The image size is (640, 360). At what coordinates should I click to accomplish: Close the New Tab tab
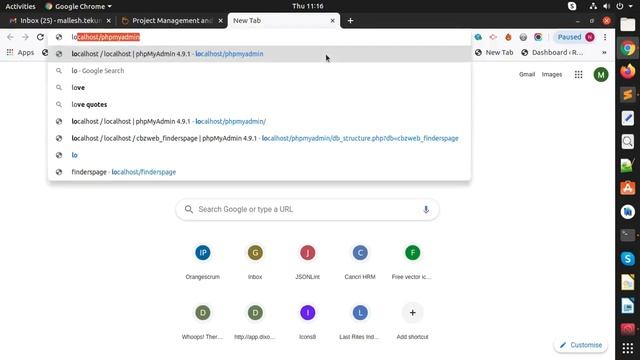[x=332, y=20]
